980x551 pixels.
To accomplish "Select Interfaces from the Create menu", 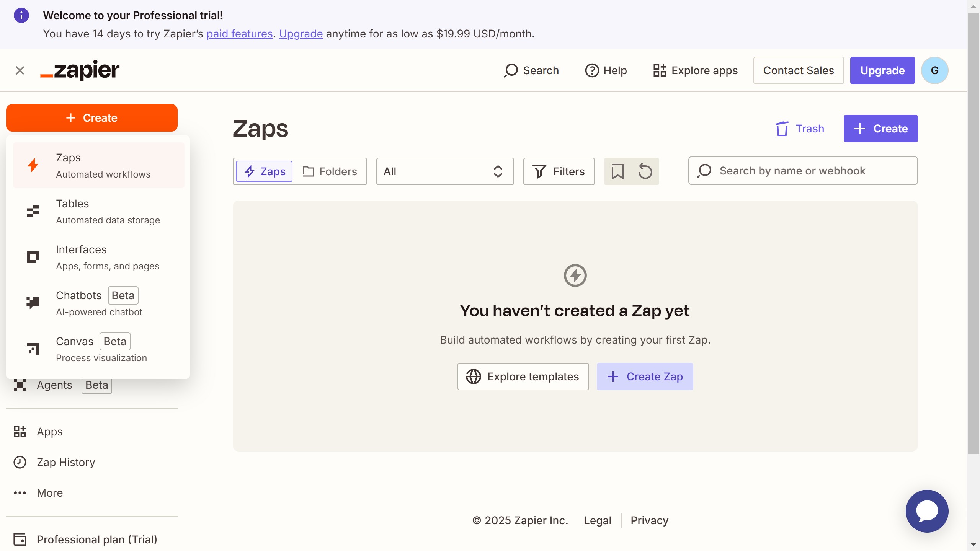I will click(x=98, y=257).
